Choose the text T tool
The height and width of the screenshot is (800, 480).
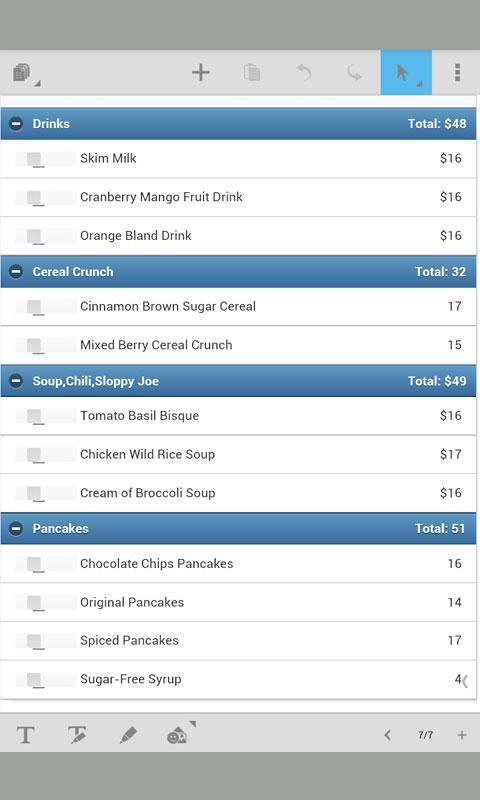click(26, 735)
